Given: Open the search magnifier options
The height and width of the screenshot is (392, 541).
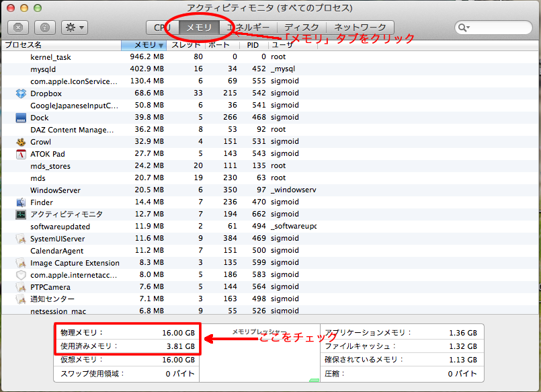Looking at the screenshot, I should (464, 28).
